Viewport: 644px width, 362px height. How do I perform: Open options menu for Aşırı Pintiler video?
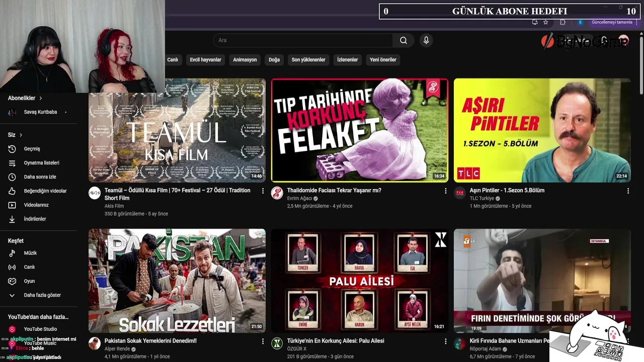(628, 191)
